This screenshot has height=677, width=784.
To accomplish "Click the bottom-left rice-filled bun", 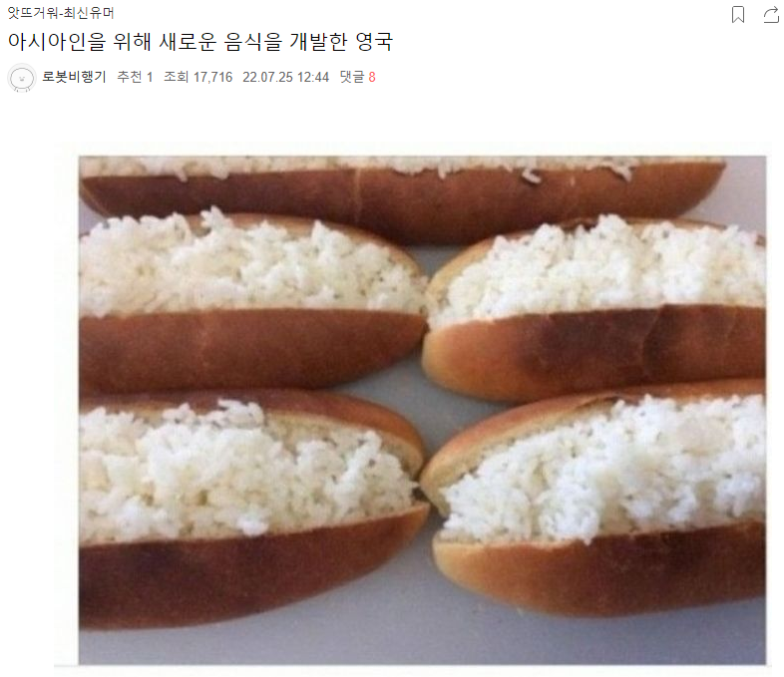I will (252, 508).
